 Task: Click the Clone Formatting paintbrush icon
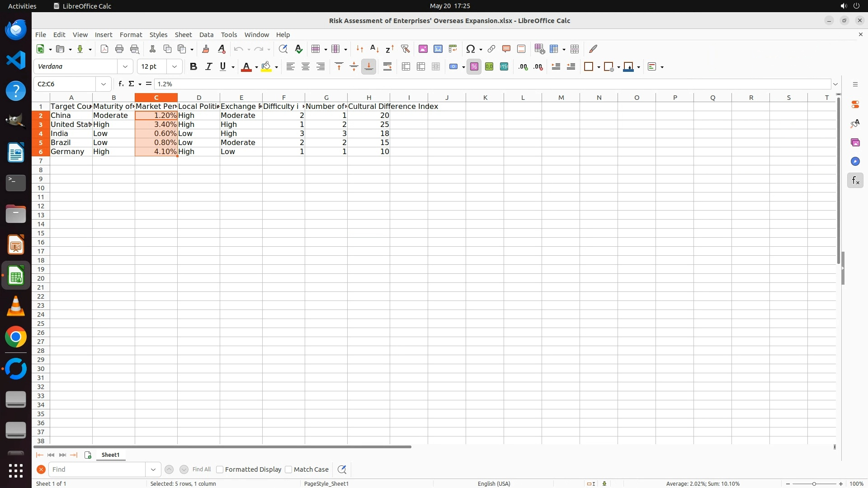coord(206,49)
